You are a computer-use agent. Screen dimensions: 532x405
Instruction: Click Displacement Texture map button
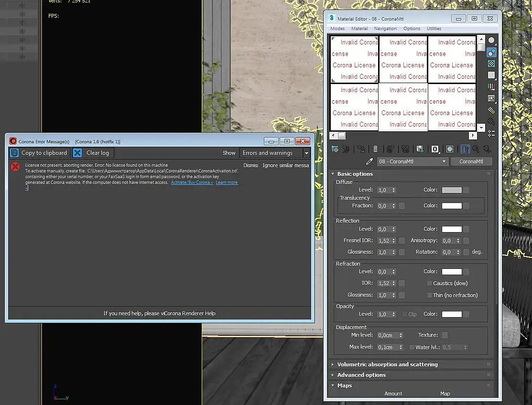point(445,335)
